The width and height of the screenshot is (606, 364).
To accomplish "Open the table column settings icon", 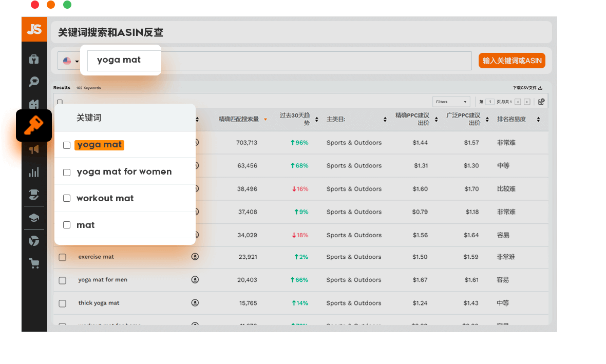I will 541,102.
